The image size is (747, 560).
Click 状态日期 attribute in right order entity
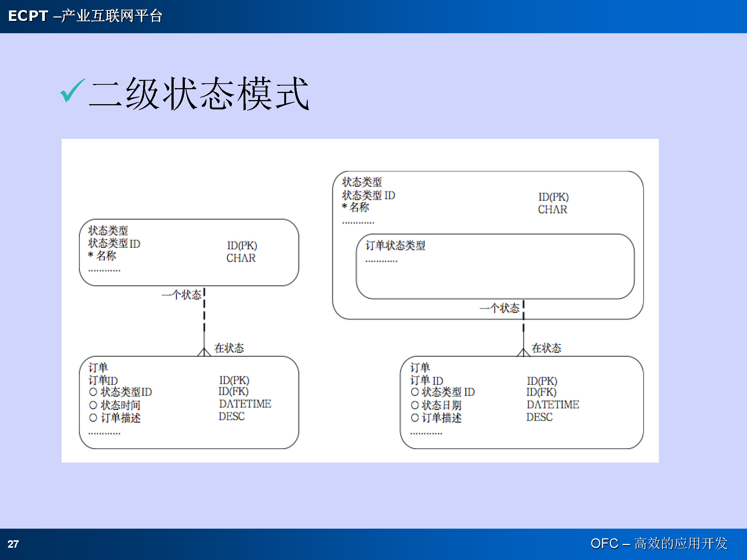(436, 405)
